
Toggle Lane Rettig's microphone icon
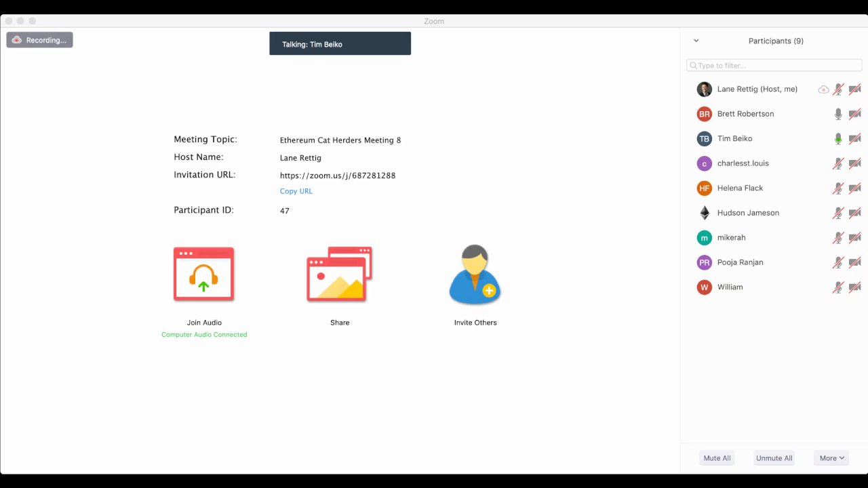(x=838, y=89)
